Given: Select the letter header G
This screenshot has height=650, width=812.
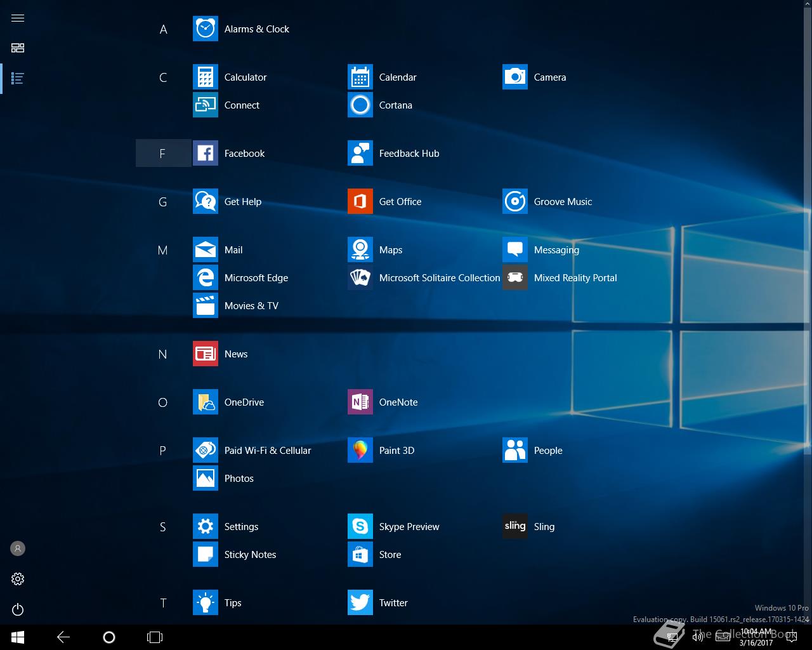Looking at the screenshot, I should 163,202.
